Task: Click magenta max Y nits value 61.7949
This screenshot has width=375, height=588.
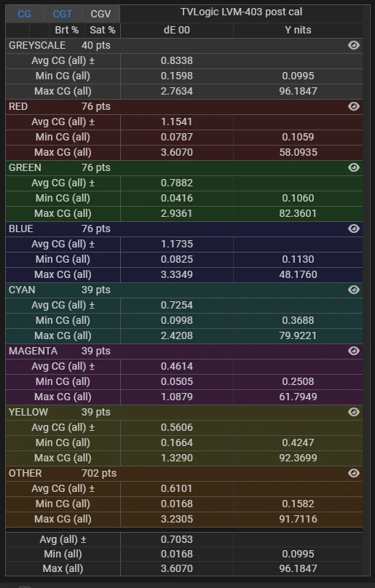Action: (x=298, y=397)
